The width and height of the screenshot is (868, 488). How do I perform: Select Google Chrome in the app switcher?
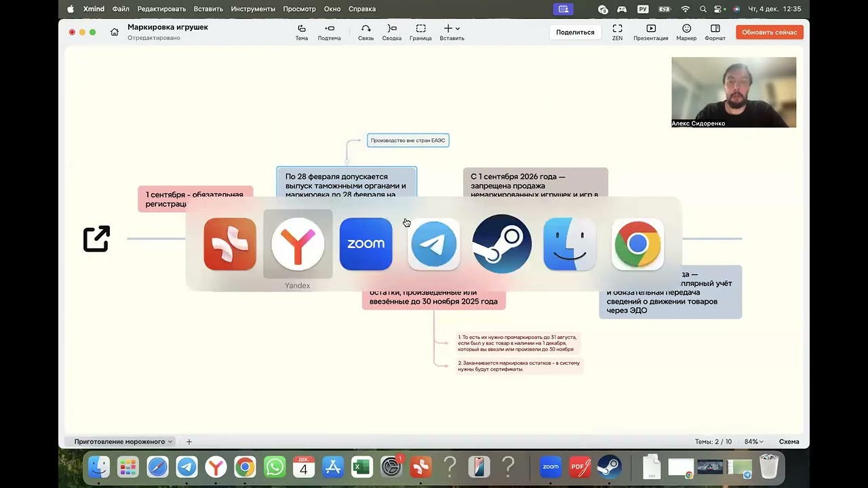point(637,244)
